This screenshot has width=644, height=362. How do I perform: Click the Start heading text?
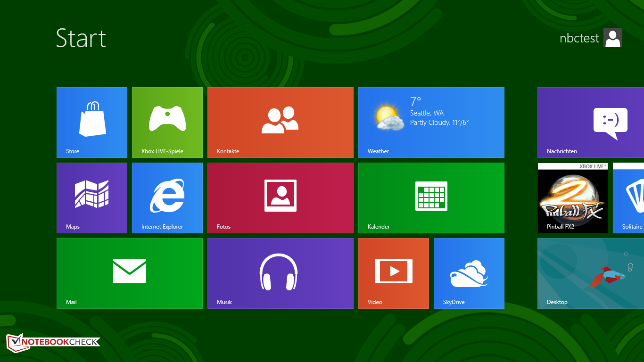81,38
